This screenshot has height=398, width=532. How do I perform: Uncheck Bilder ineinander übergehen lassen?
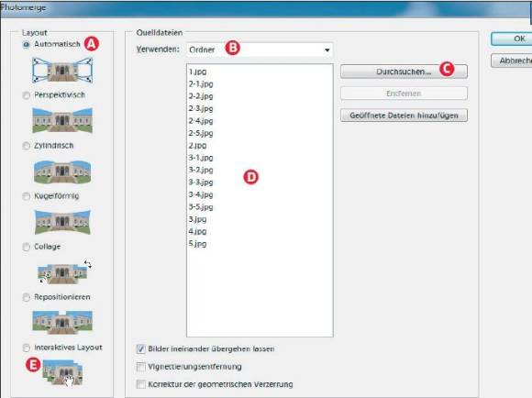coord(141,348)
